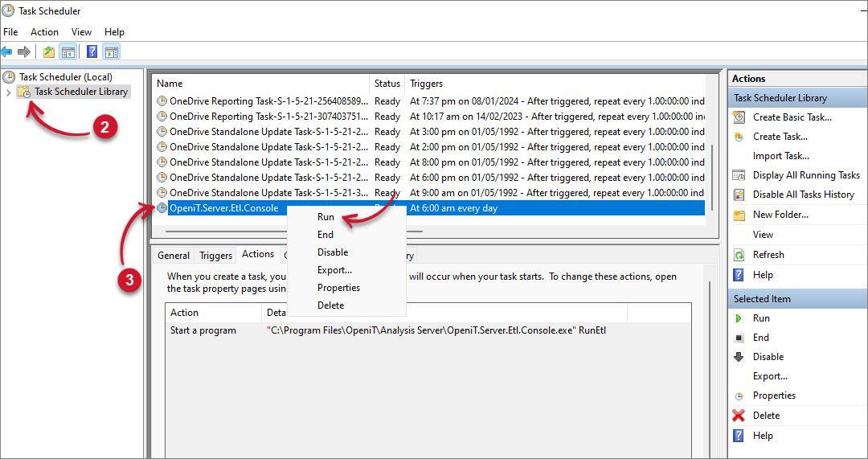Click Create Task... in Actions pane

[x=780, y=137]
